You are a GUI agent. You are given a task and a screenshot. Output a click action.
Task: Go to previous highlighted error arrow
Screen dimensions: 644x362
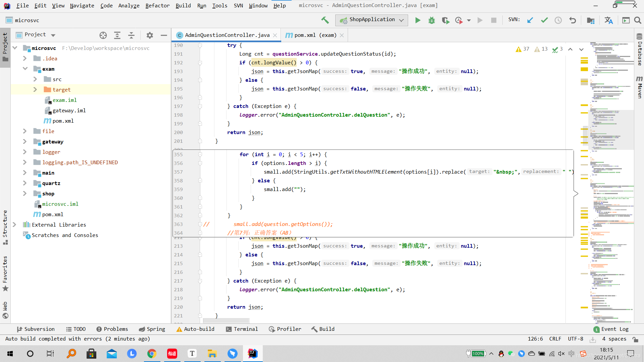point(570,49)
